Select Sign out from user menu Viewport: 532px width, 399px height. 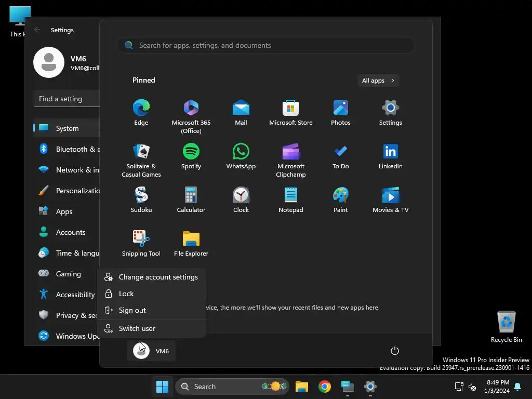pos(151,311)
